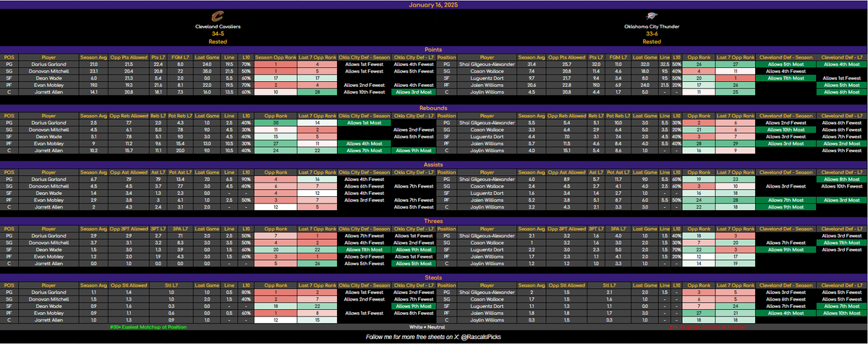
Task: Click the Opp Ast Allowed header for Cavaliers
Action: click(129, 172)
